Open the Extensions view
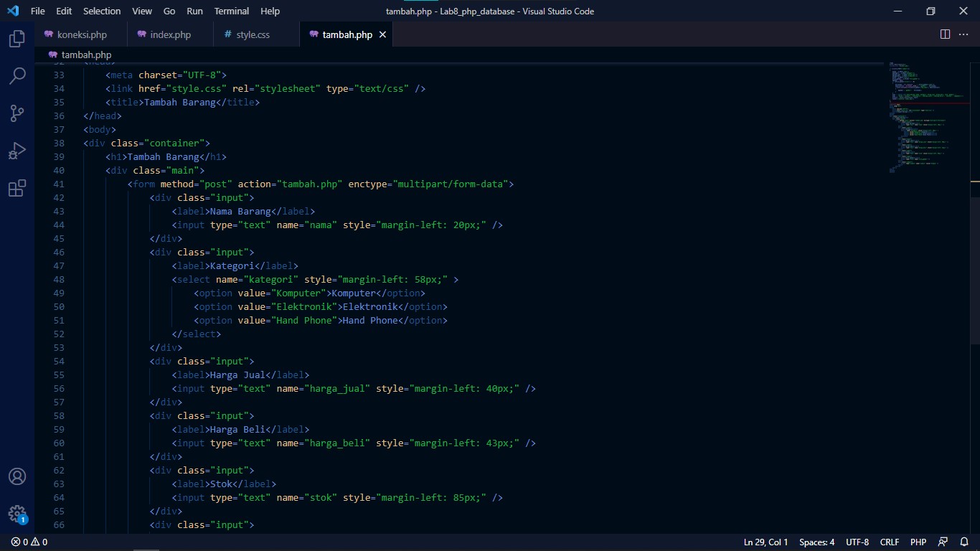Image resolution: width=980 pixels, height=551 pixels. pyautogui.click(x=17, y=189)
